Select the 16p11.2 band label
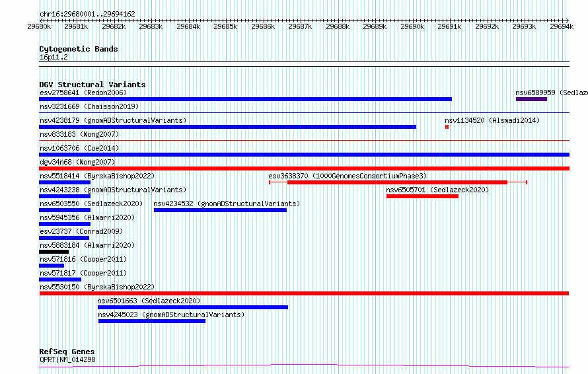The image size is (588, 374). click(54, 57)
